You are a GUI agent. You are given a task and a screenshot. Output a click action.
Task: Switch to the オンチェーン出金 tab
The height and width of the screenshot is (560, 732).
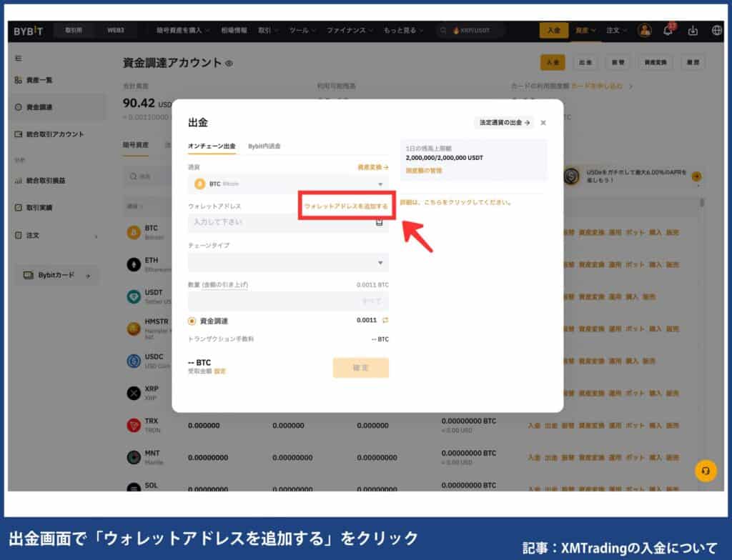pos(212,146)
